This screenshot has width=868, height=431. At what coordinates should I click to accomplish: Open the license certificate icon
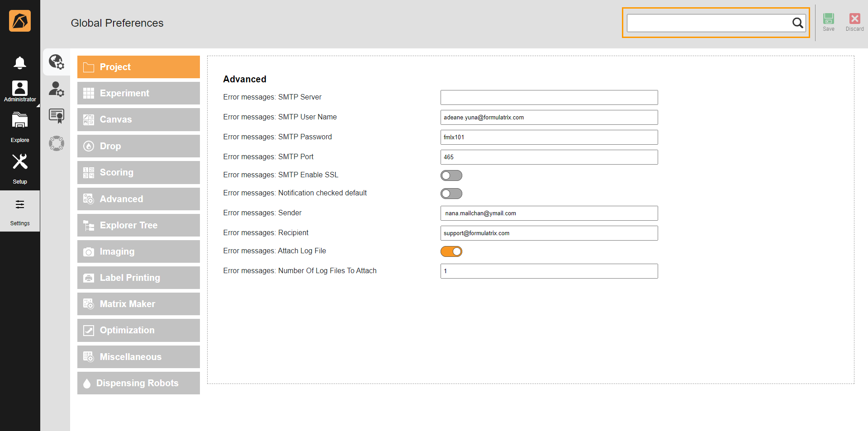57,116
